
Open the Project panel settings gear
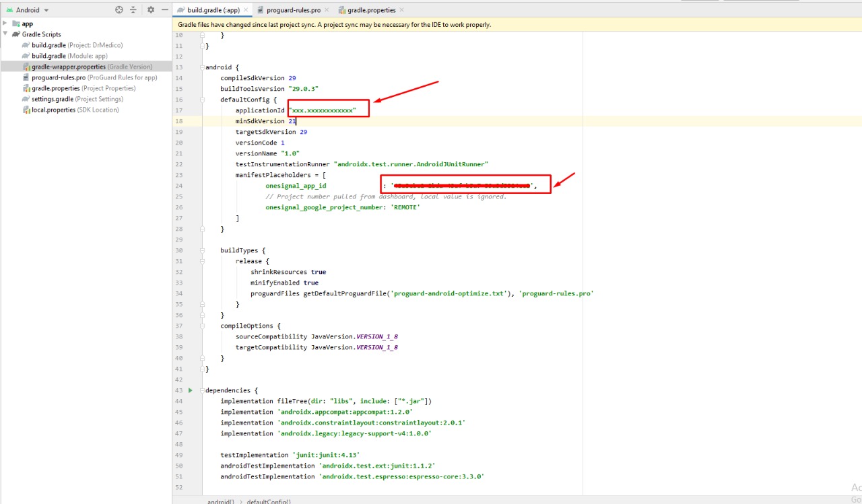tap(151, 10)
